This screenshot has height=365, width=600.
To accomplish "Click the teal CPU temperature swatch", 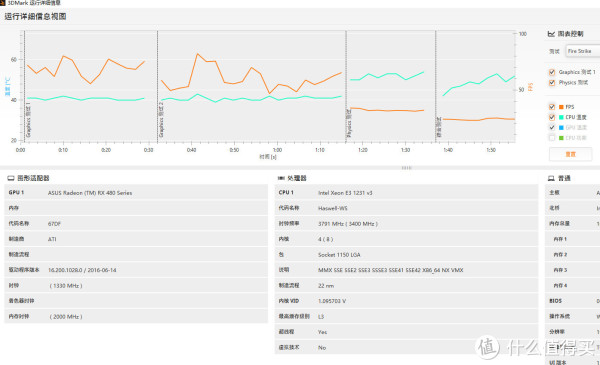I will coord(561,117).
